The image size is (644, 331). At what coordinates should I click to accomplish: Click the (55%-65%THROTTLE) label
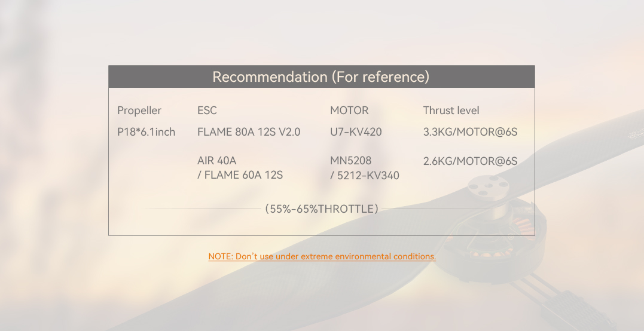coord(322,209)
